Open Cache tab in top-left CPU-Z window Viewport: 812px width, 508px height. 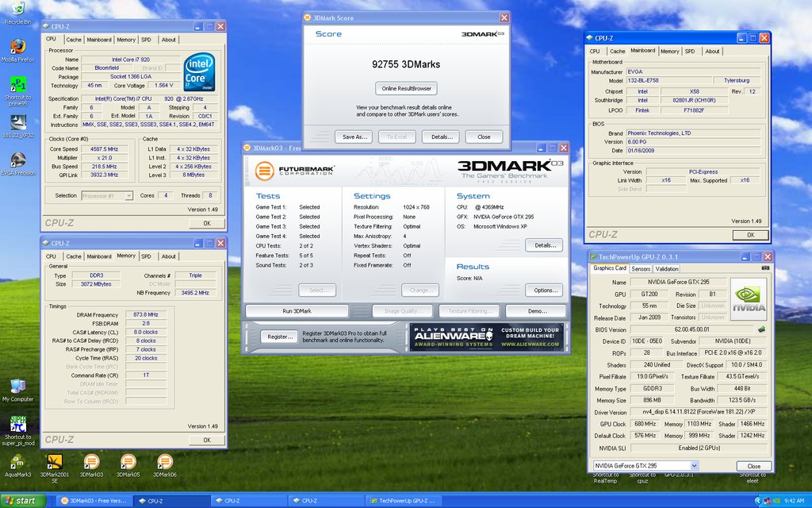74,40
